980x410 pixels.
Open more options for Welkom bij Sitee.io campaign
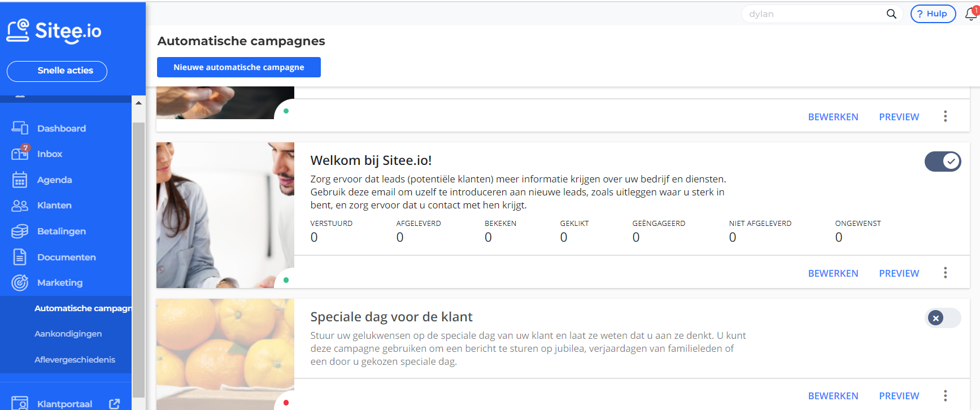coord(945,273)
